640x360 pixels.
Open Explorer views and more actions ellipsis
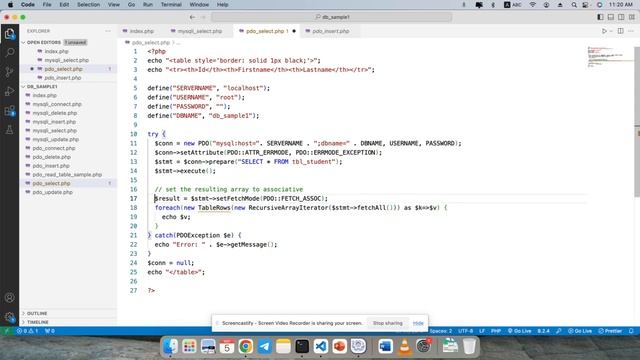click(x=108, y=31)
